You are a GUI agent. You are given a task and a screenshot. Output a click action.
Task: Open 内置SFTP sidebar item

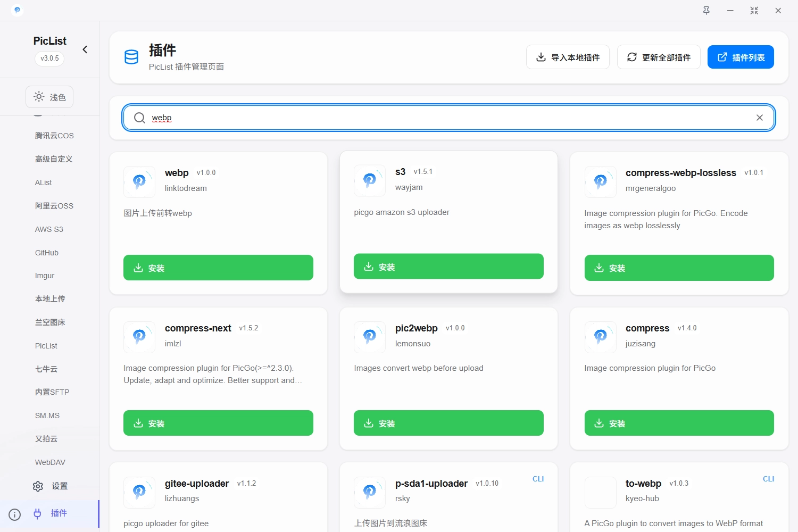[52, 392]
